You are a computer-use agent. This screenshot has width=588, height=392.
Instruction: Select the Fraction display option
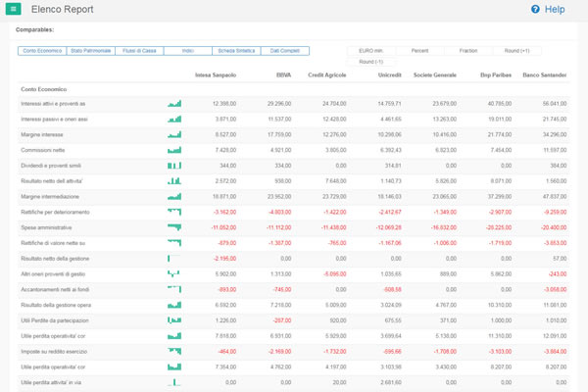[x=468, y=51]
